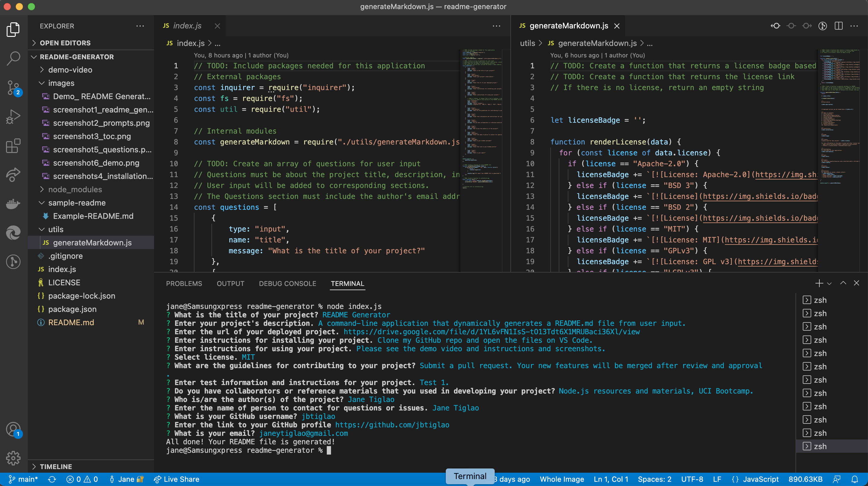Expand the Open Editors section
868x486 pixels.
point(91,43)
